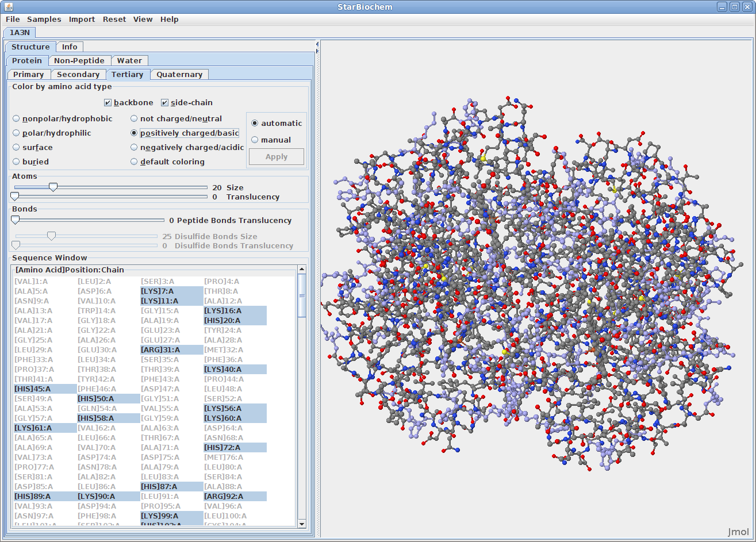Select residue [LYS]7:A in sequence

(172, 291)
